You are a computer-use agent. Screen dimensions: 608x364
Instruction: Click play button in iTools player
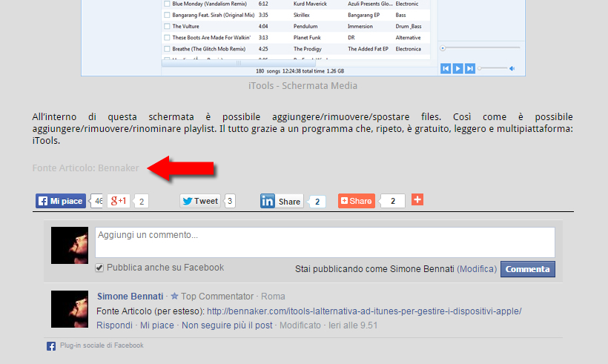(457, 69)
